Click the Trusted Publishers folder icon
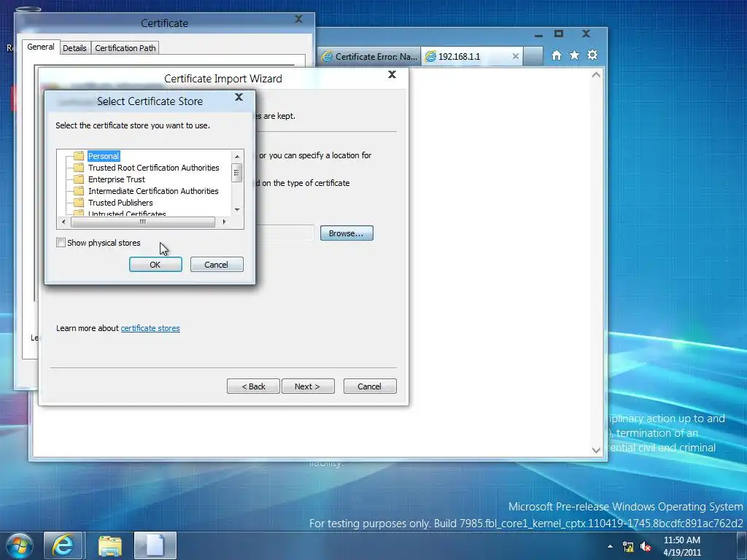The image size is (747, 560). pyautogui.click(x=79, y=203)
